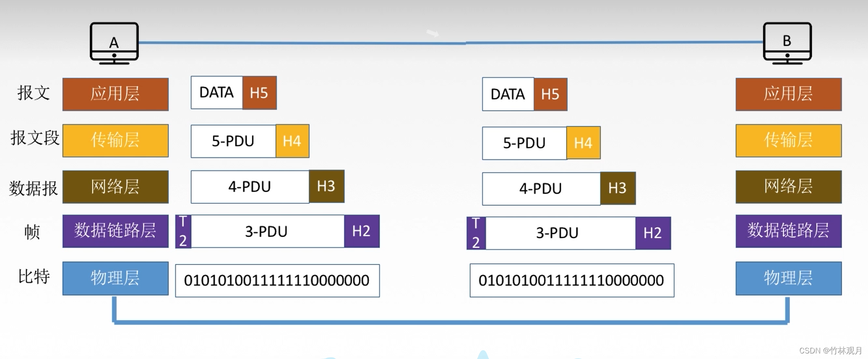Click host B's 传输层 box
This screenshot has width=868, height=359.
click(x=789, y=140)
